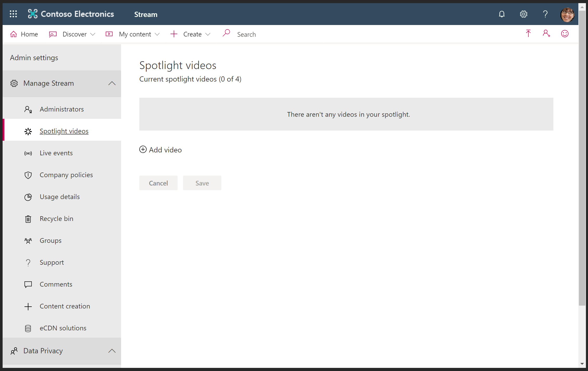Click the Home house icon
The height and width of the screenshot is (371, 588).
[x=14, y=34]
